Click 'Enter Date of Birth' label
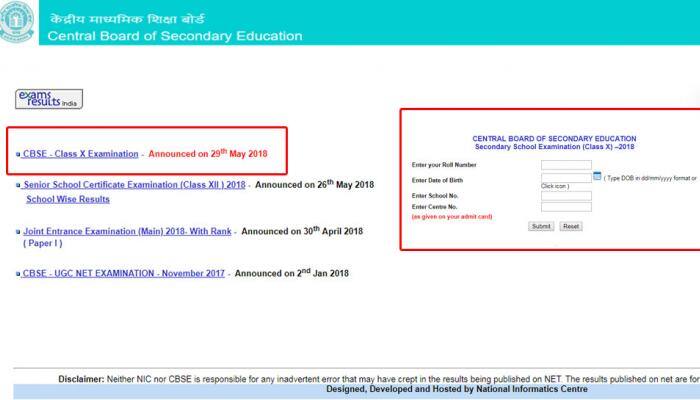This screenshot has height=400, width=700. (x=437, y=180)
